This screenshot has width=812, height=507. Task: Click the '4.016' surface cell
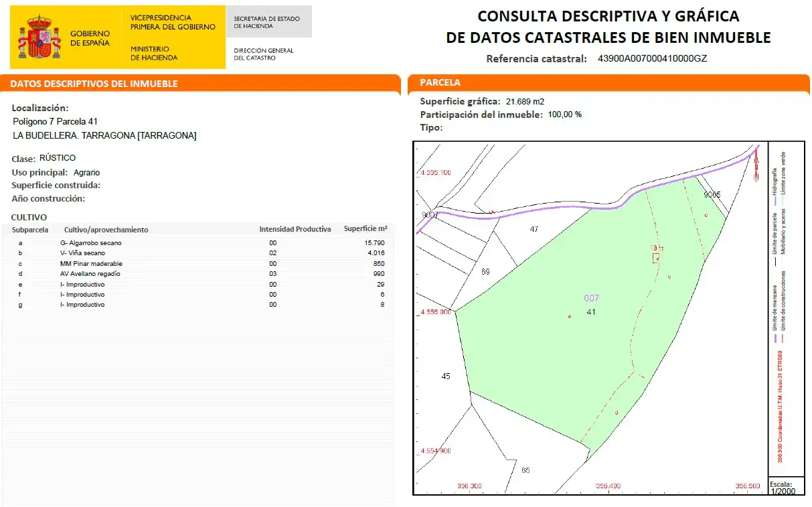pyautogui.click(x=375, y=253)
